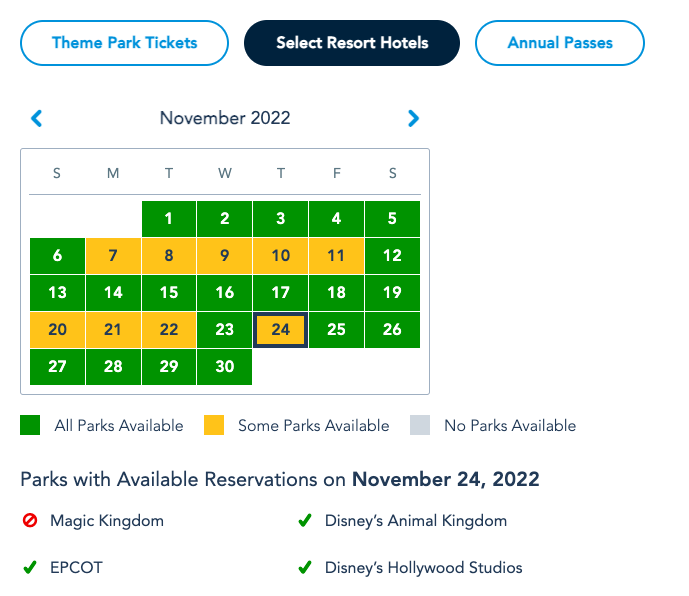
Task: Pick November 1 on the calendar
Action: [169, 219]
